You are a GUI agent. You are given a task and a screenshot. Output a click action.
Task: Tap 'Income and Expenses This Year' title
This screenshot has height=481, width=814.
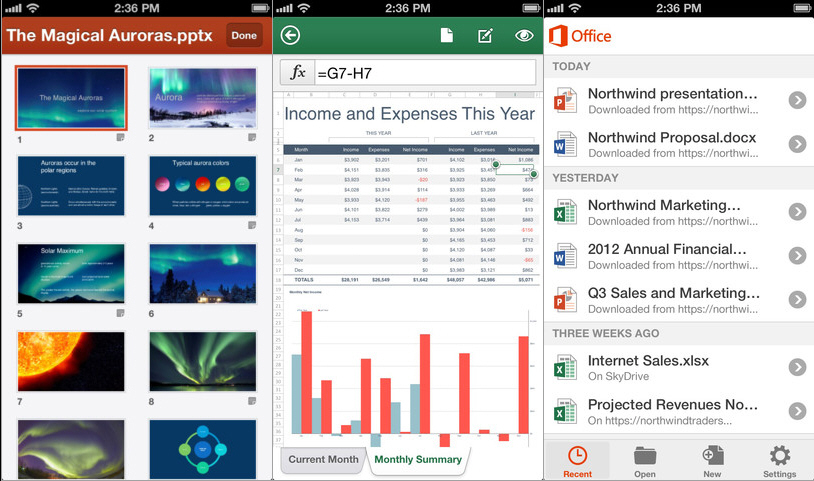coord(410,114)
